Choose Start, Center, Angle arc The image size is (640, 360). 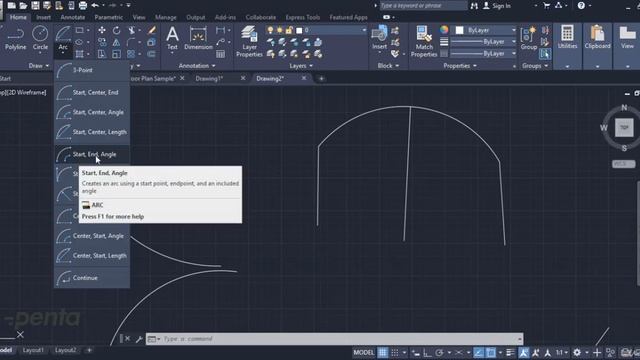coord(92,112)
